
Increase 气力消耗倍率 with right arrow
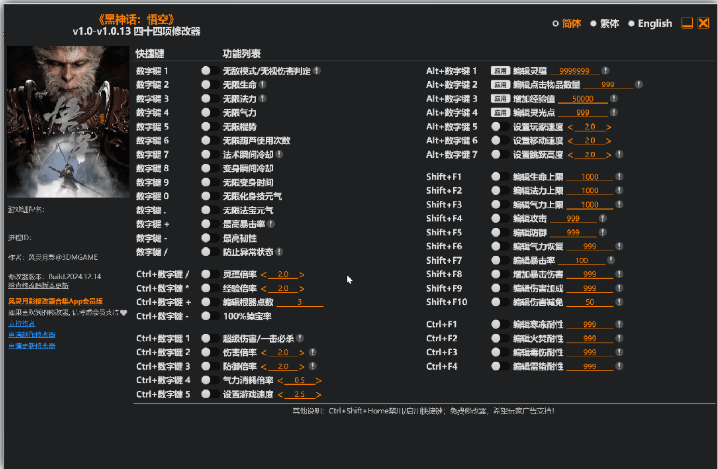tap(318, 380)
